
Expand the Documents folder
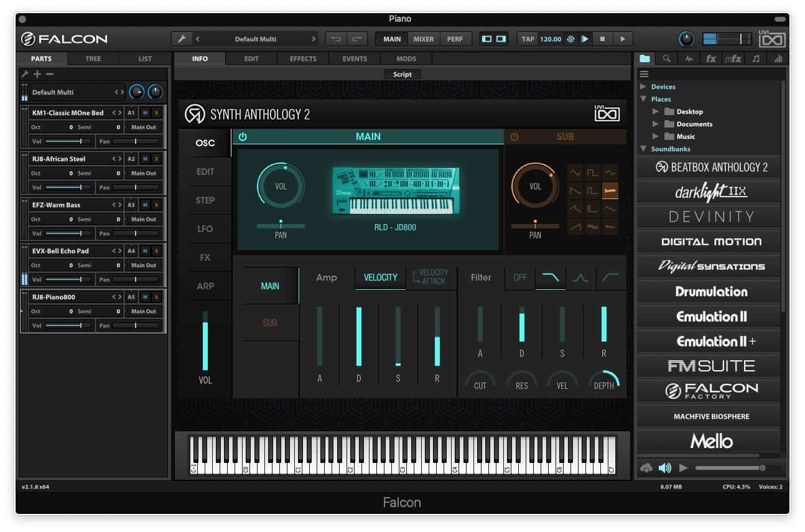click(655, 124)
